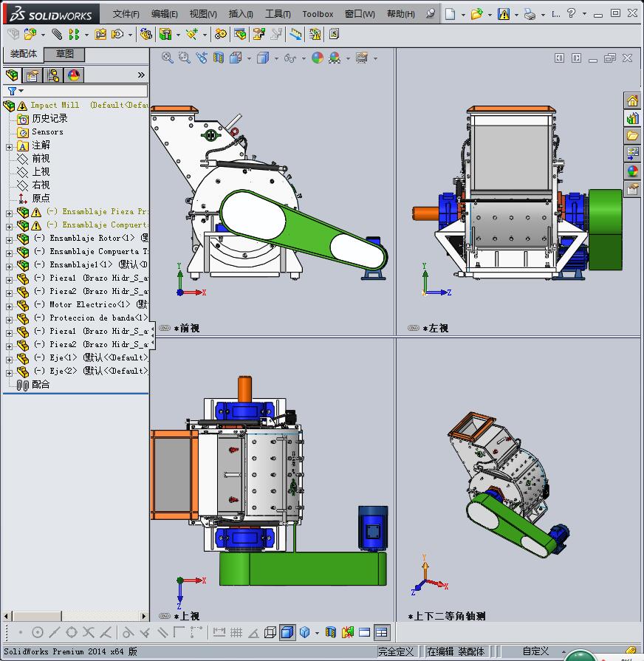Screen dimensions: 644x661
Task: Open the 视图(V) menu
Action: pyautogui.click(x=203, y=14)
